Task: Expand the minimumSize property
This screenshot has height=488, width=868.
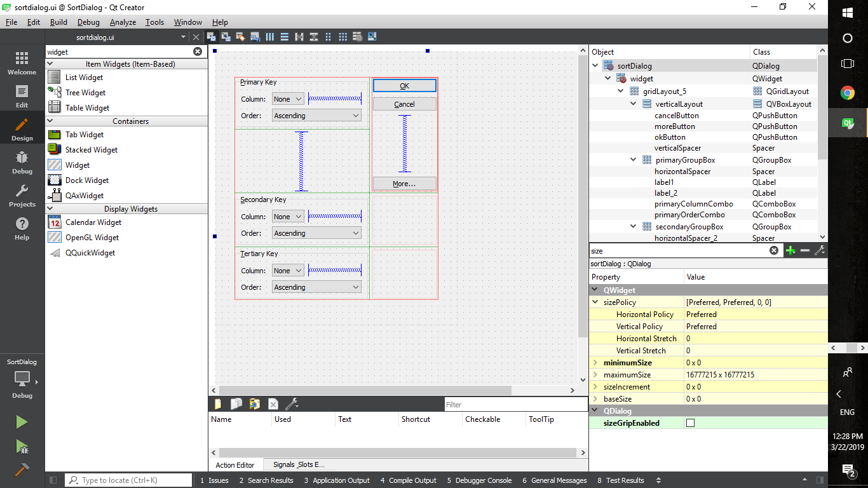Action: tap(595, 363)
